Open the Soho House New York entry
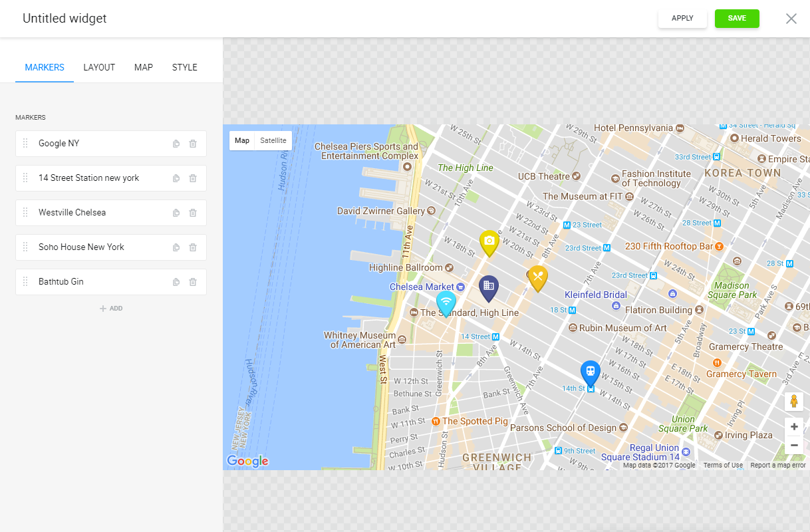The height and width of the screenshot is (532, 810). coord(111,247)
